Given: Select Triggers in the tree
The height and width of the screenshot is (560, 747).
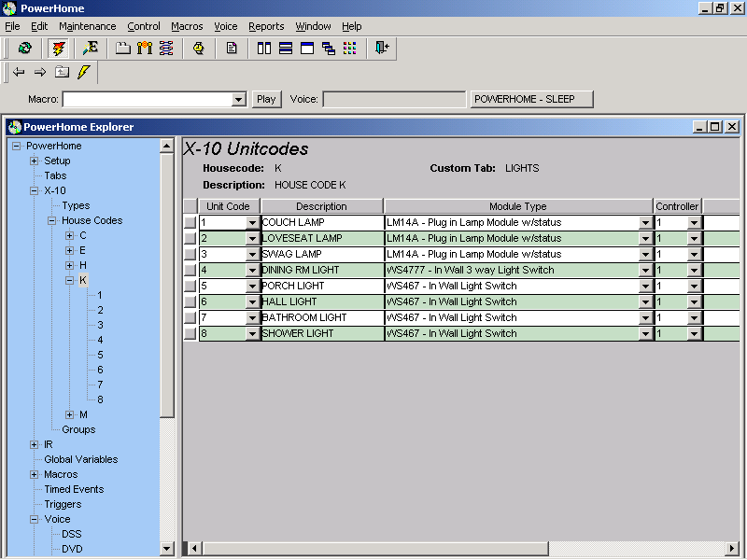Looking at the screenshot, I should [63, 504].
